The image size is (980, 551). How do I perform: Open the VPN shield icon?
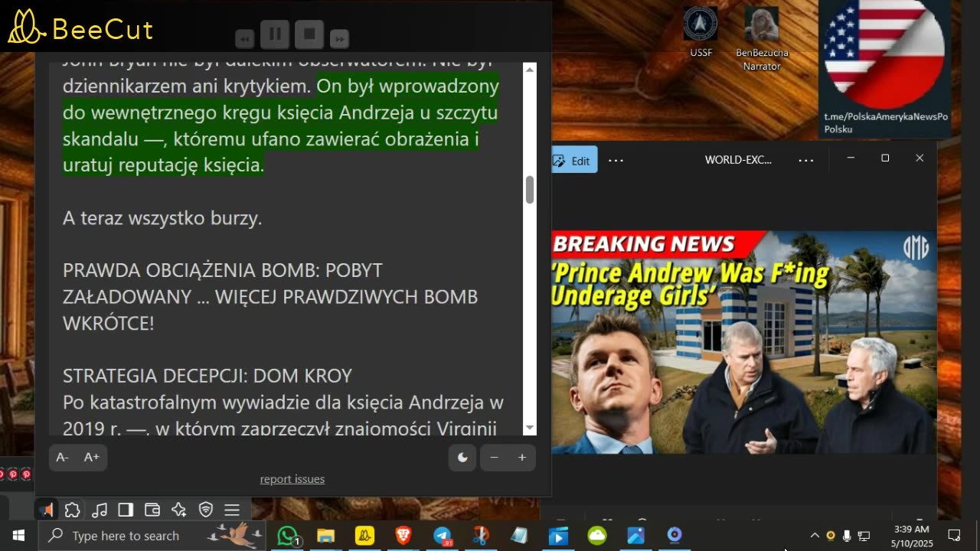205,510
